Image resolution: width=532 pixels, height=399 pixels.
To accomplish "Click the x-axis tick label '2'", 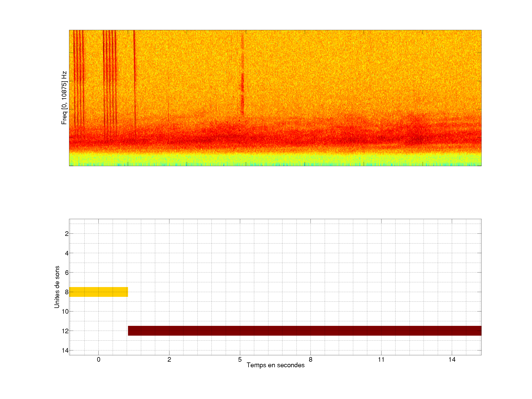I will 169,359.
